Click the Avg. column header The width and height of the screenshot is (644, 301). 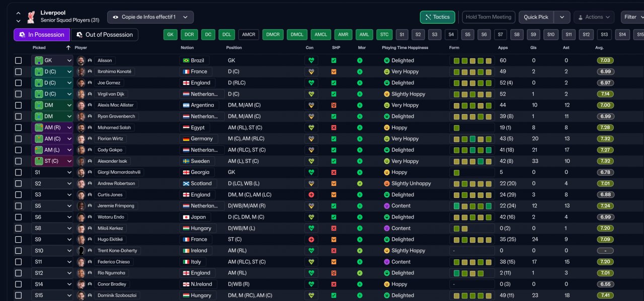599,48
